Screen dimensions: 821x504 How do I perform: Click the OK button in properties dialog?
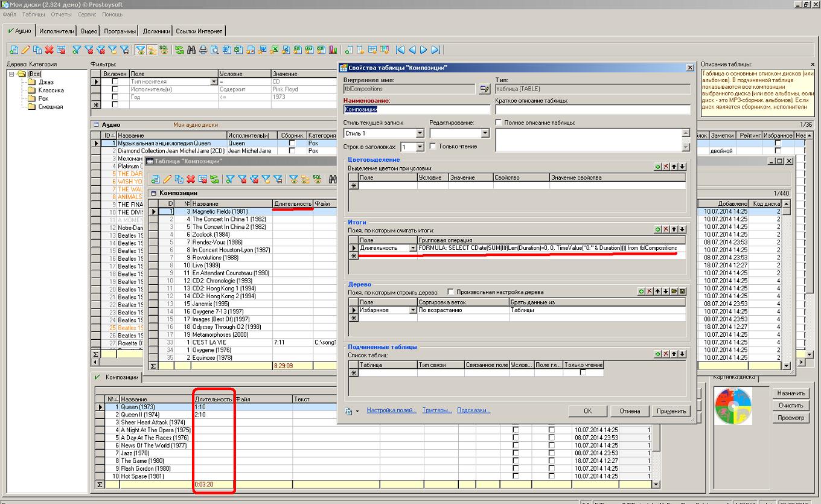tap(587, 410)
